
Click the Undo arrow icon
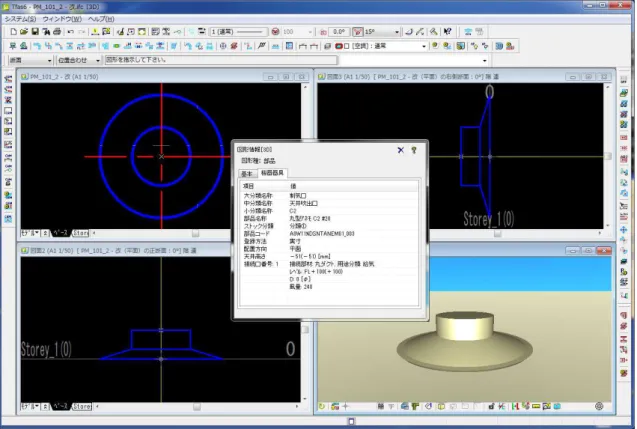coord(71,32)
